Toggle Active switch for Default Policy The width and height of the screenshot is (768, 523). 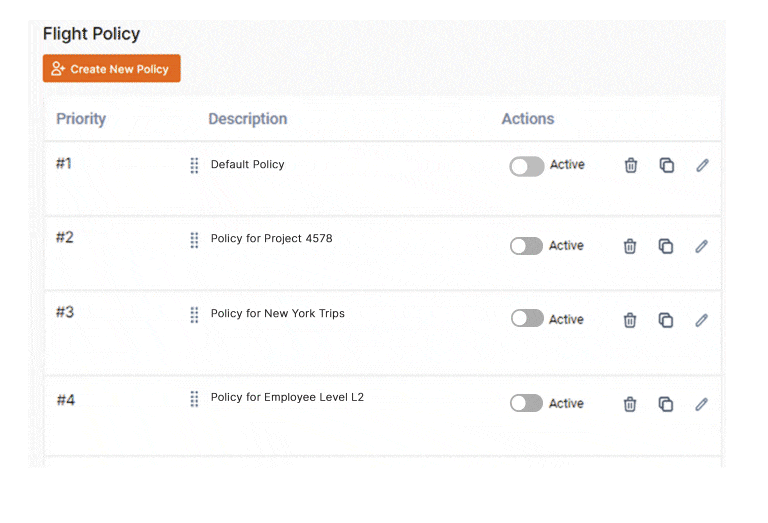pyautogui.click(x=527, y=166)
